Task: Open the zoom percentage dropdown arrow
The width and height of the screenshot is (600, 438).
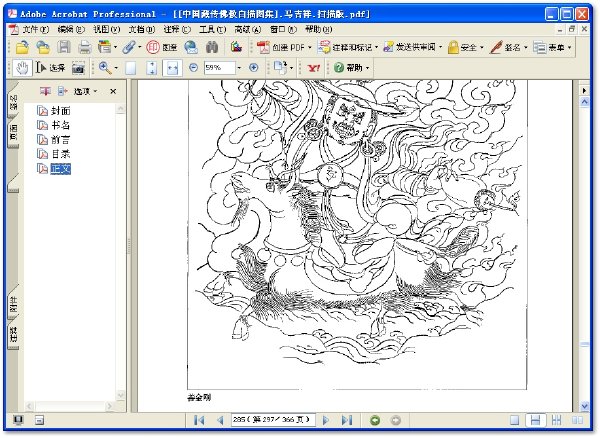Action: point(239,68)
